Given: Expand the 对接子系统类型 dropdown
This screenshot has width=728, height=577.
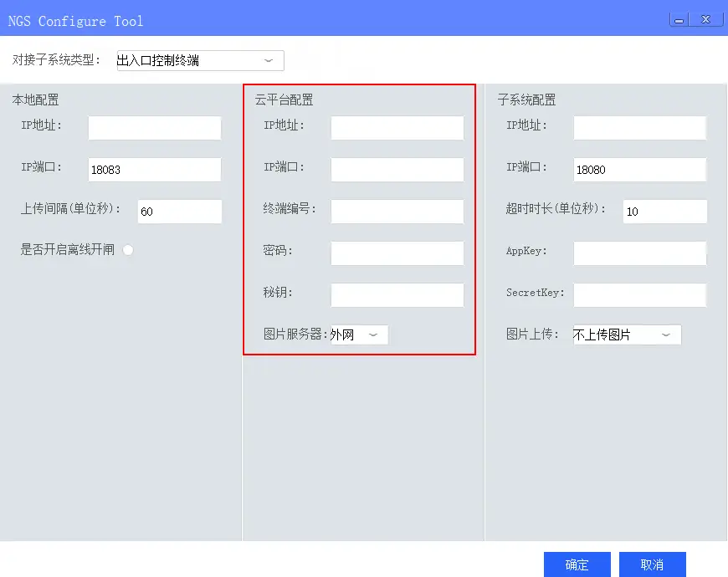Looking at the screenshot, I should [199, 60].
